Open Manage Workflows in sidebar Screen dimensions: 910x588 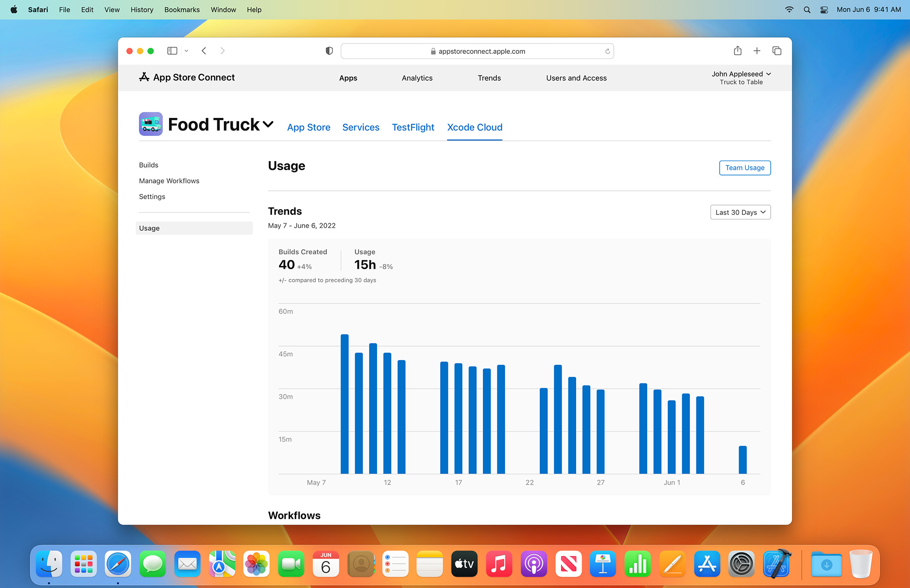(x=169, y=181)
